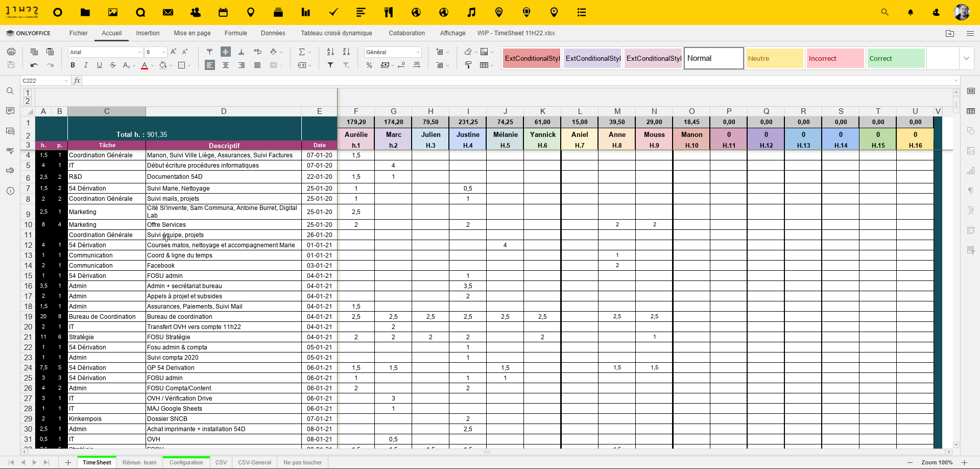Expand the cell styles gallery
The image size is (980, 469).
(x=966, y=58)
